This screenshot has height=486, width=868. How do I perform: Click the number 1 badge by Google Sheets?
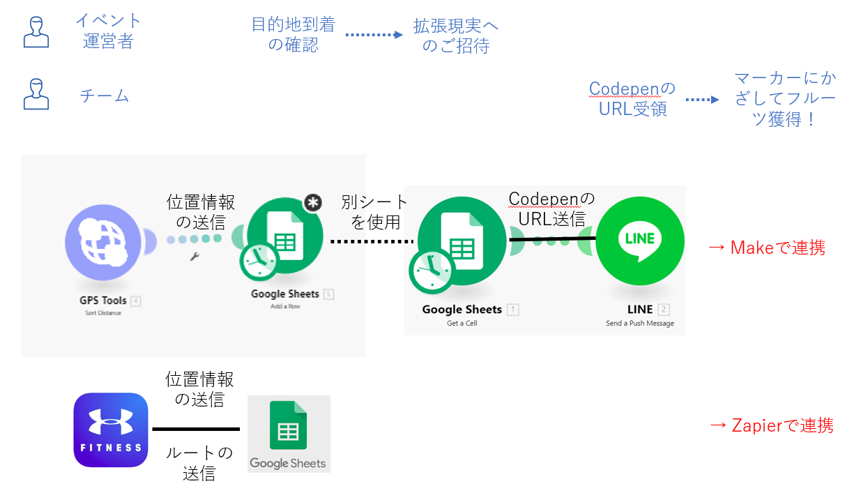click(x=512, y=310)
